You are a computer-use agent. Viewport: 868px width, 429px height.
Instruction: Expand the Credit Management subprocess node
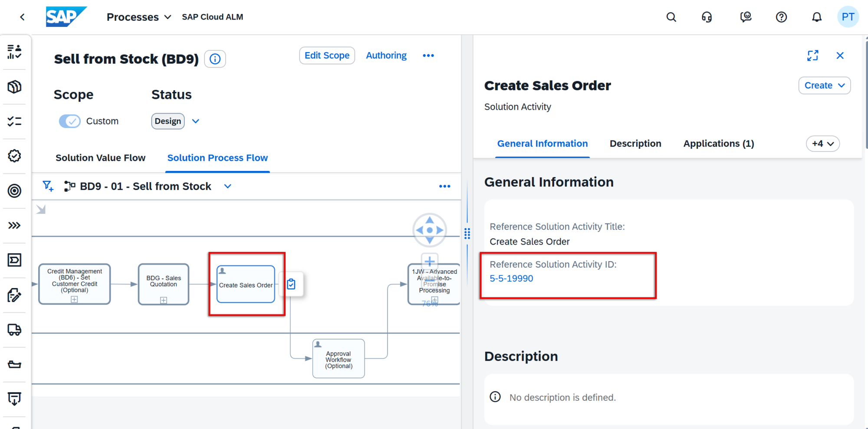coord(74,299)
